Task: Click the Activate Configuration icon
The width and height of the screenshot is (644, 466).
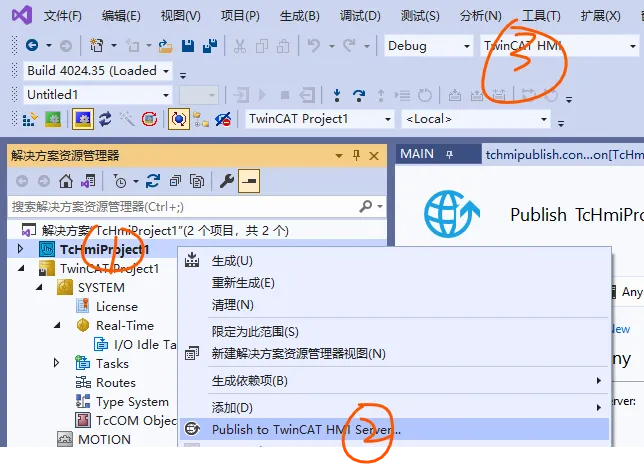Action: point(30,119)
